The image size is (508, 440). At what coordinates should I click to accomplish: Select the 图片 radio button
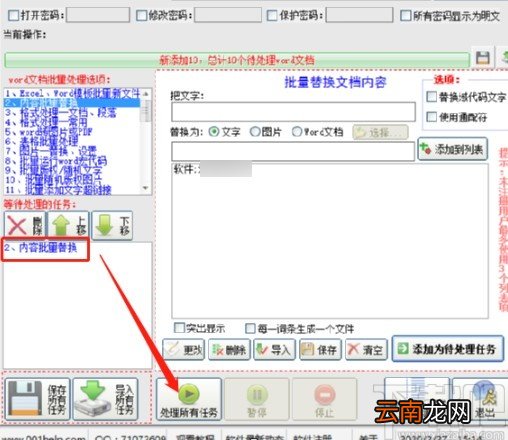click(255, 132)
